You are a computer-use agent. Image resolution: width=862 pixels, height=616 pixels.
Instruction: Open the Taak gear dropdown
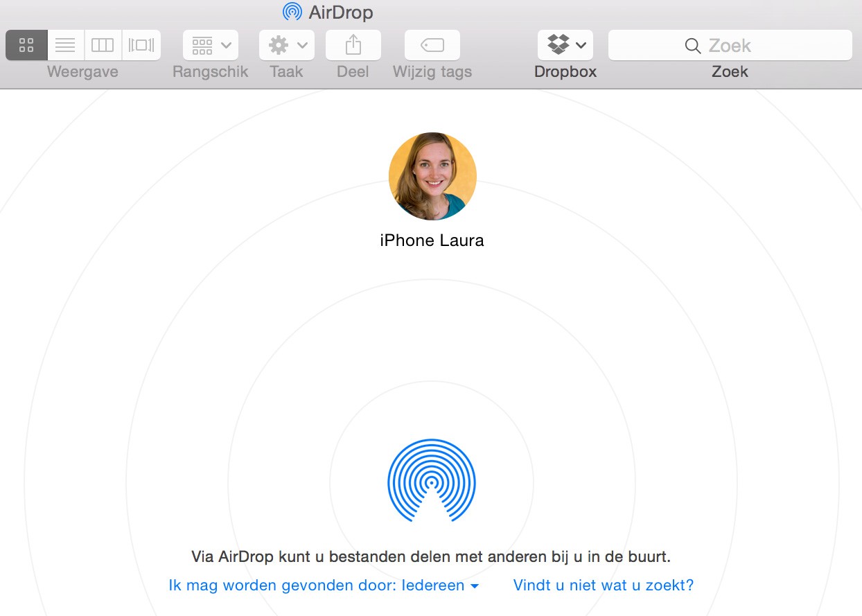[286, 44]
